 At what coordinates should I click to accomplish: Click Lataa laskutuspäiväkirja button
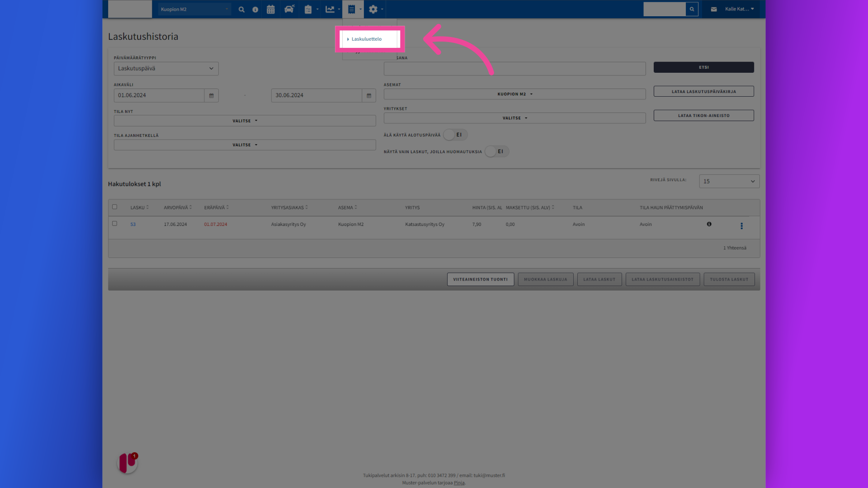[703, 92]
